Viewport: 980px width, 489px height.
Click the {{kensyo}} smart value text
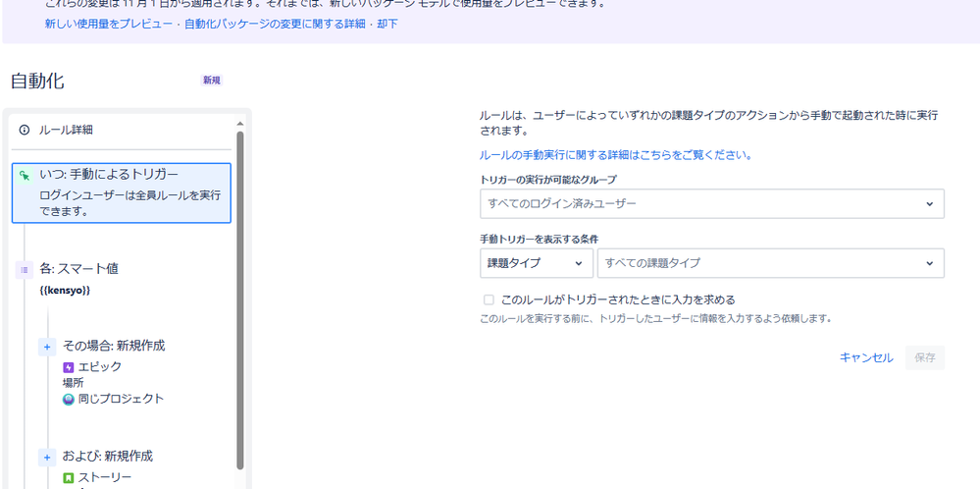[65, 291]
